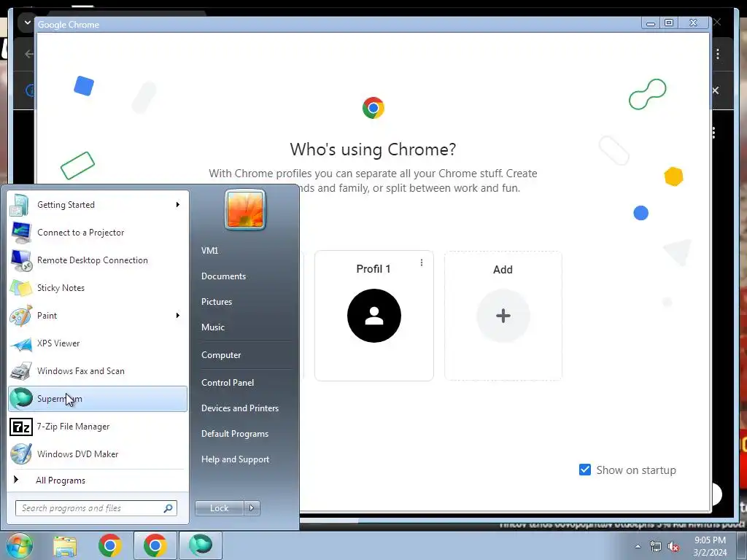Open the VM1 user folder

pyautogui.click(x=209, y=251)
